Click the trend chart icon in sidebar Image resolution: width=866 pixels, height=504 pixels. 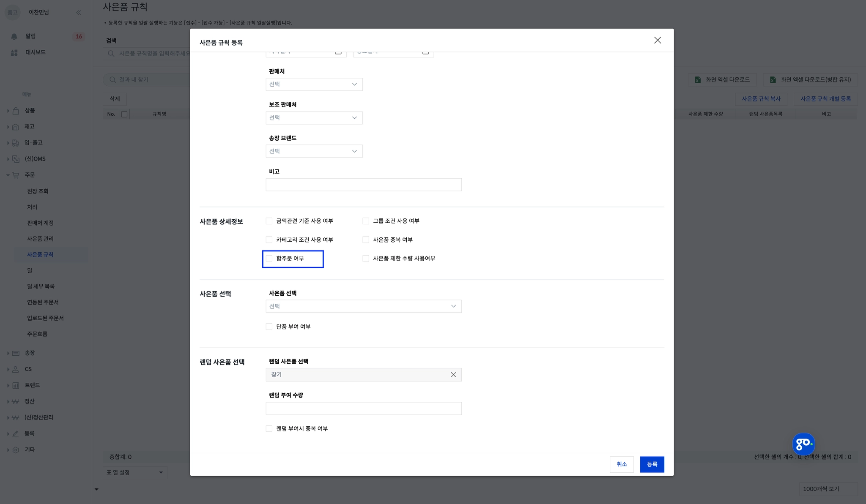[x=16, y=385]
